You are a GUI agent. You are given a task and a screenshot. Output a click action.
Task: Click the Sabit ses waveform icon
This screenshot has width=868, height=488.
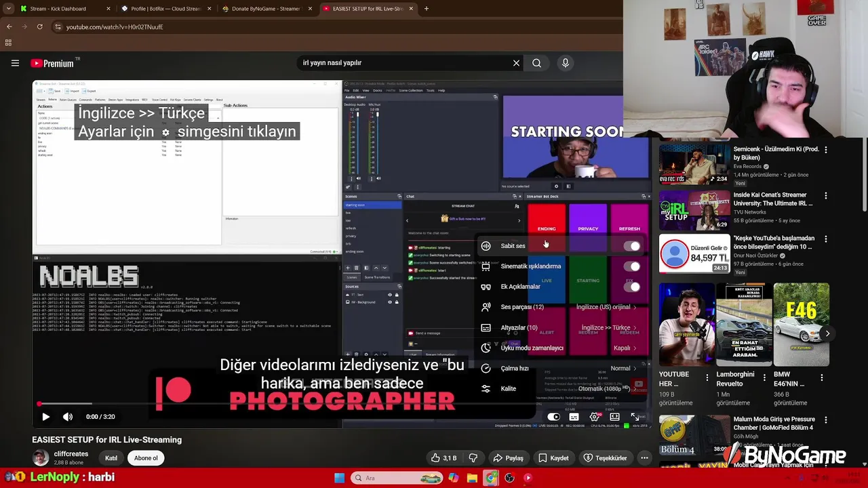pos(486,246)
